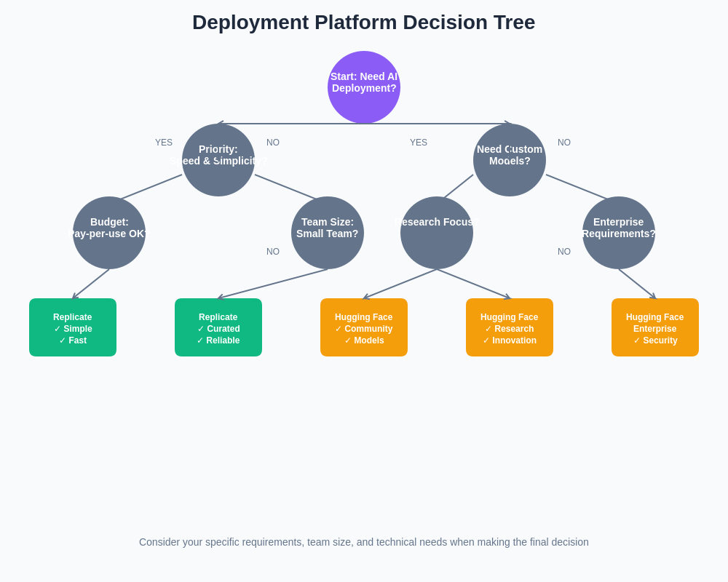Click the Budget: Pay-per-use OK? node
The height and width of the screenshot is (582, 728).
tap(109, 233)
